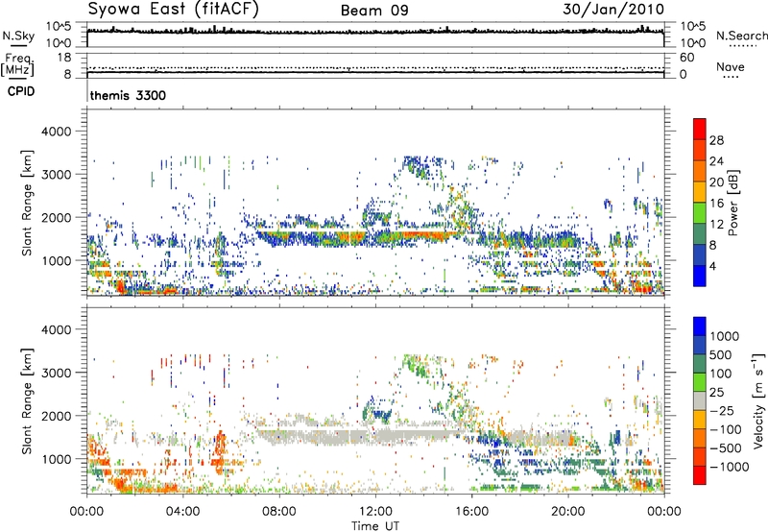Click the '04:00' time tick label

click(x=182, y=512)
